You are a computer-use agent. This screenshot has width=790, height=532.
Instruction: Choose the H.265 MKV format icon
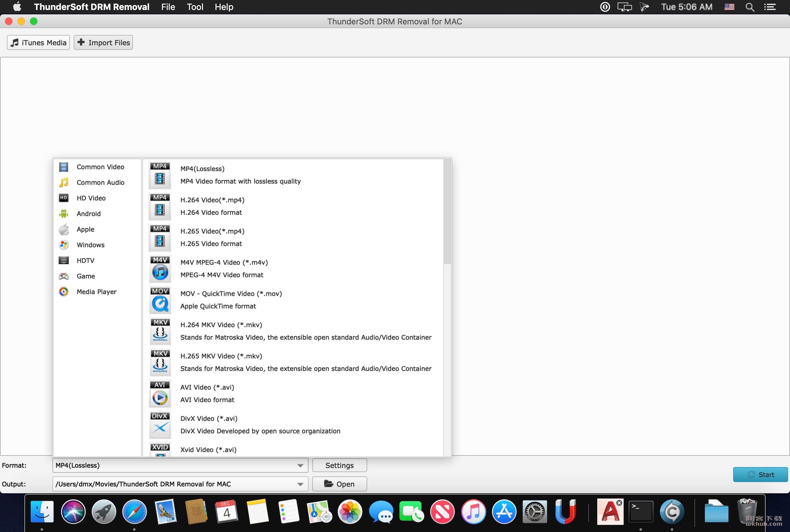[160, 362]
